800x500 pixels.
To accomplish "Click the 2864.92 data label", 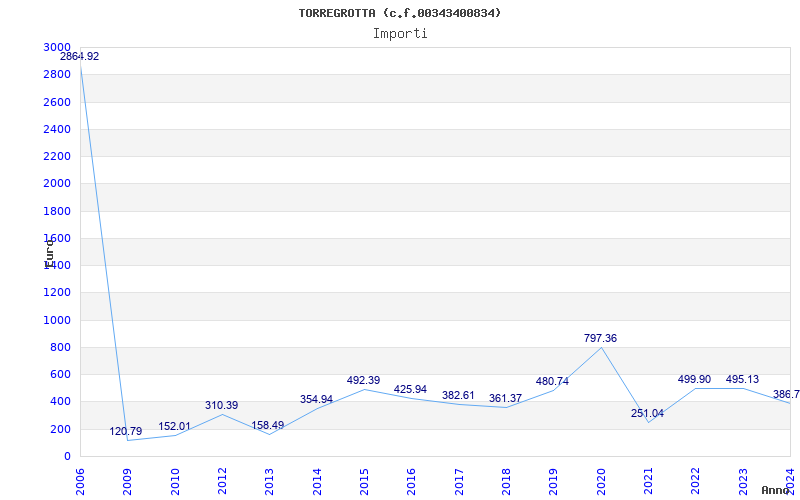I will click(80, 57).
